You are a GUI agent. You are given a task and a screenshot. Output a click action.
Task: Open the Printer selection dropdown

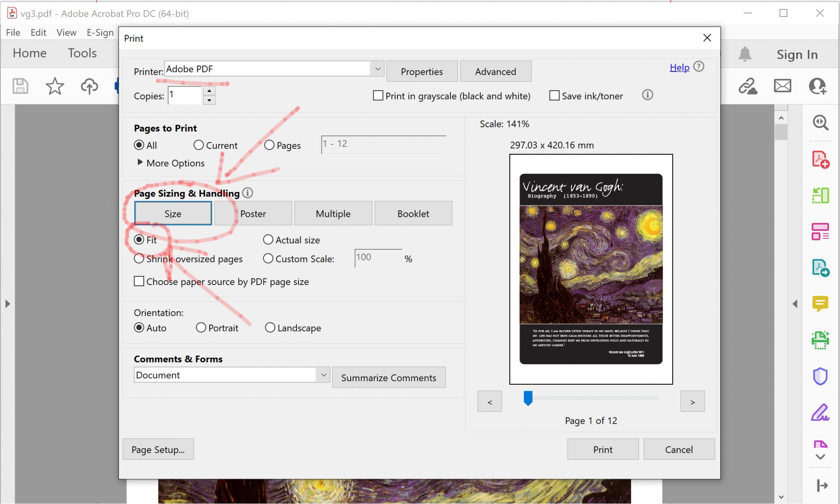377,68
